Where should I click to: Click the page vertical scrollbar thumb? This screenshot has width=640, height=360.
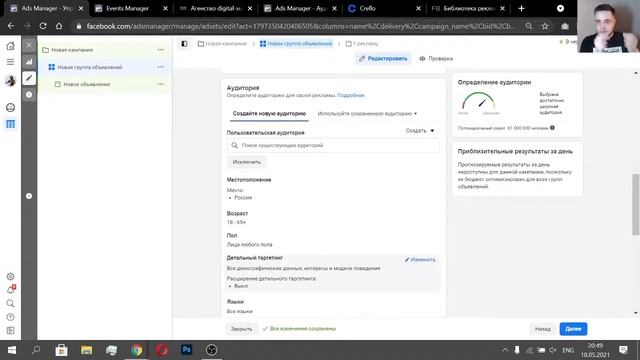pyautogui.click(x=636, y=204)
